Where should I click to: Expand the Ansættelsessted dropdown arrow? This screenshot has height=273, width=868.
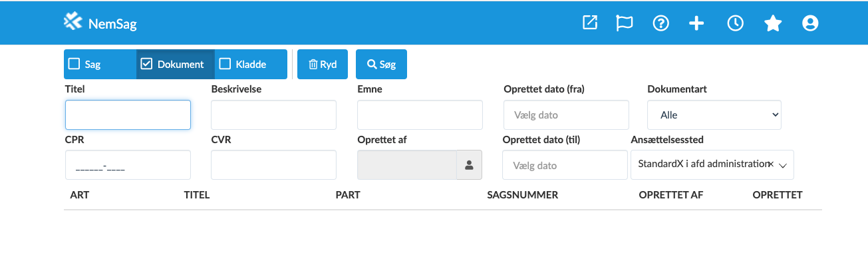(x=783, y=165)
